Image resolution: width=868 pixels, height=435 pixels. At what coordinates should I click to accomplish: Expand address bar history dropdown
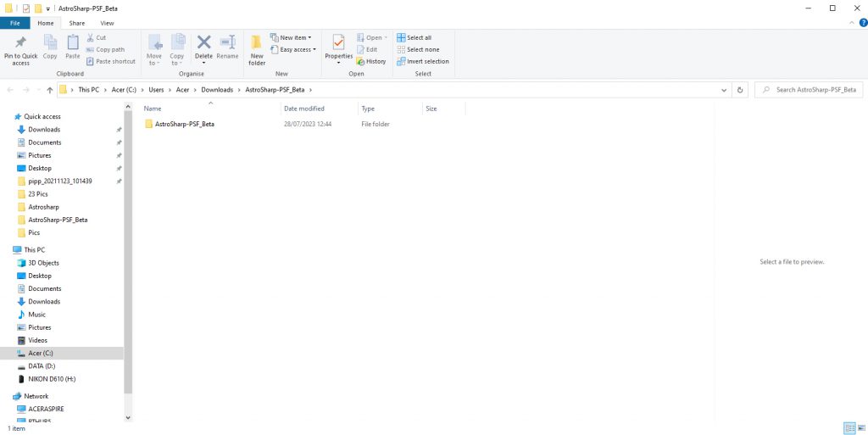[x=724, y=90]
